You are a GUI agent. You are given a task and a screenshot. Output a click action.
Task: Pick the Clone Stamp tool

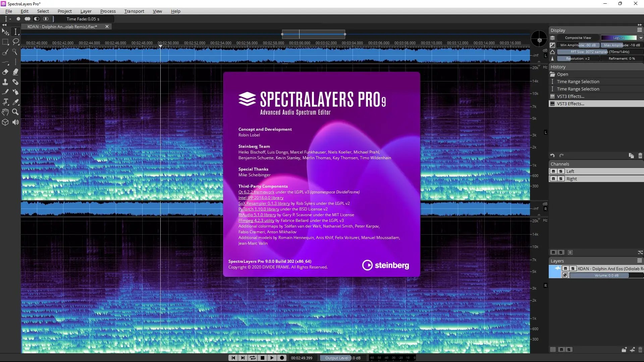(5, 82)
